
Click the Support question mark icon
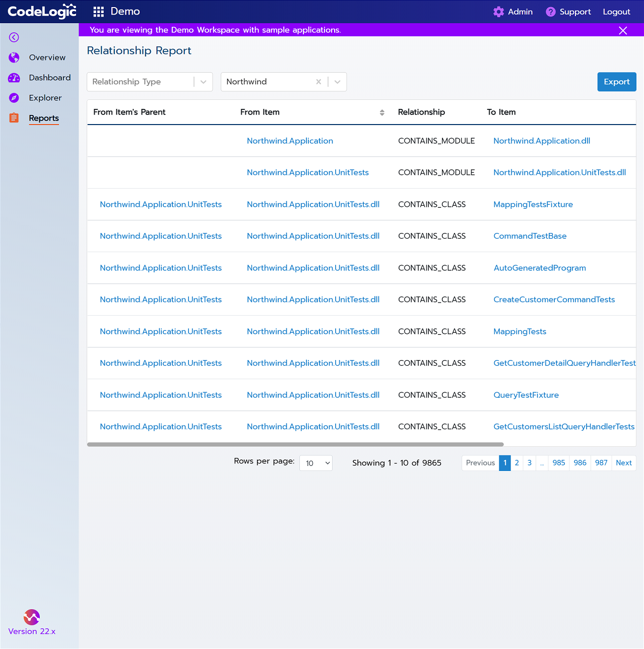click(551, 12)
